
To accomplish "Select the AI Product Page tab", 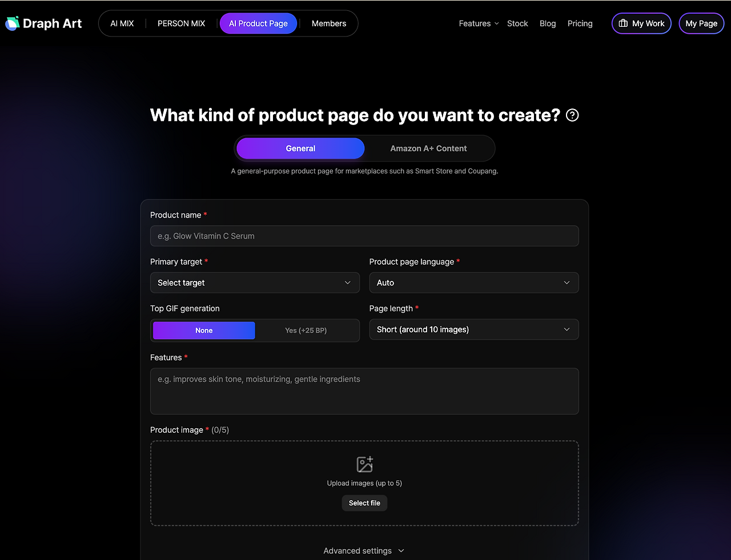I will [258, 23].
